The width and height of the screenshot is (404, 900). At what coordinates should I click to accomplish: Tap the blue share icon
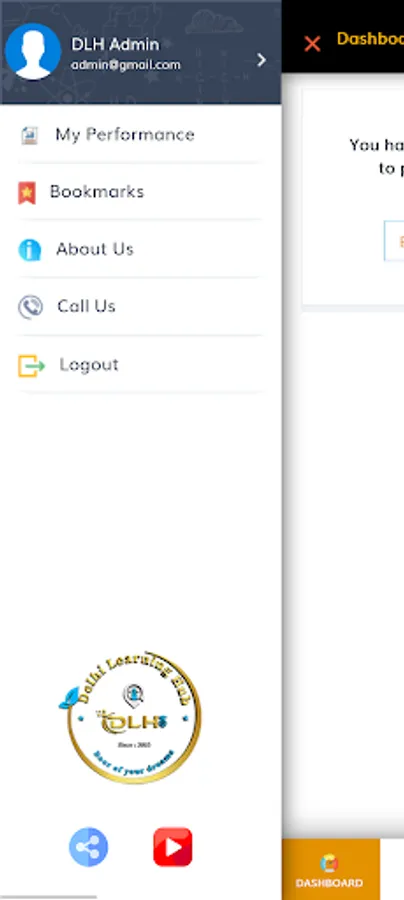click(88, 847)
